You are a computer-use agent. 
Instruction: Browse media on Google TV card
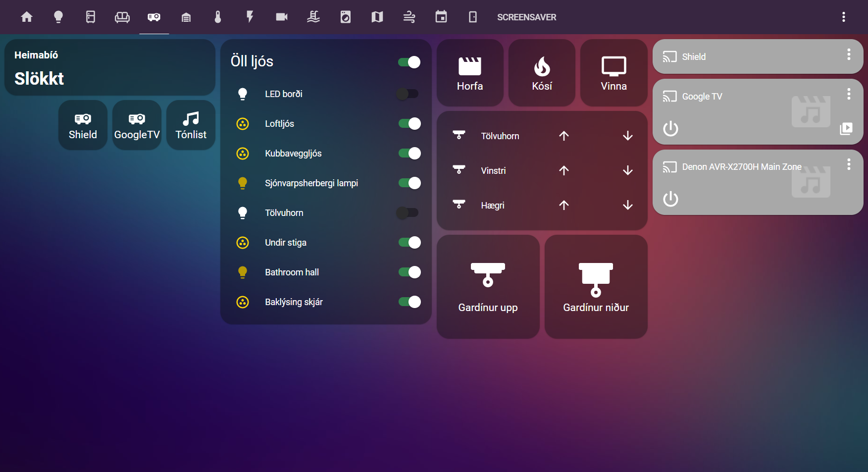coord(846,129)
